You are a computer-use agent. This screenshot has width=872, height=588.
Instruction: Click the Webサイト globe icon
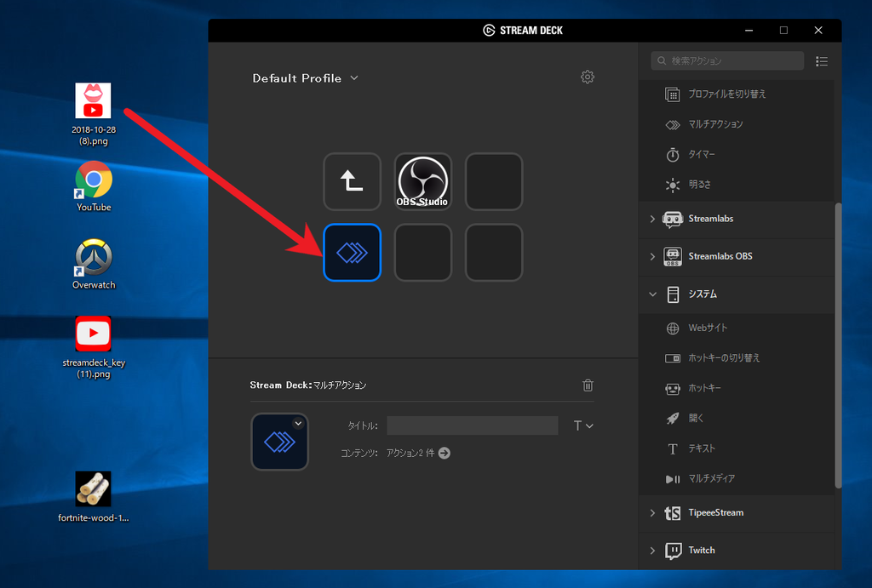(x=673, y=328)
